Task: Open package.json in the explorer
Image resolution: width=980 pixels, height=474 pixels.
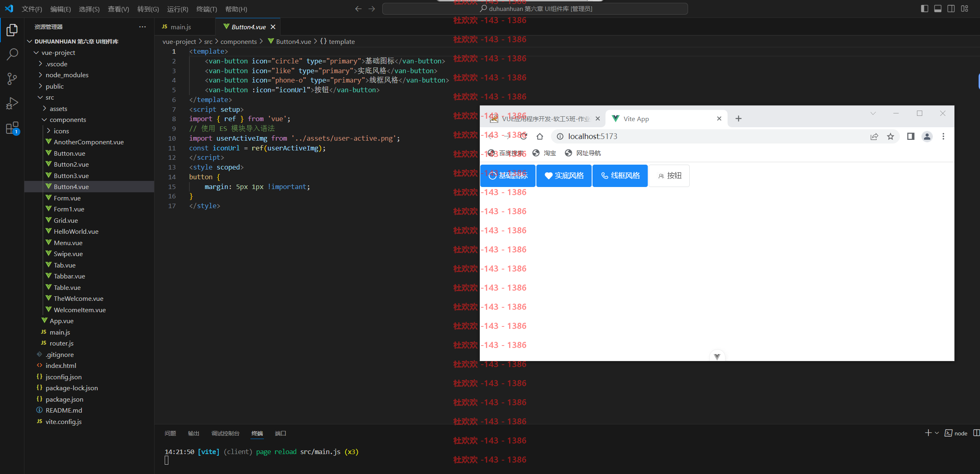Action: pos(64,399)
